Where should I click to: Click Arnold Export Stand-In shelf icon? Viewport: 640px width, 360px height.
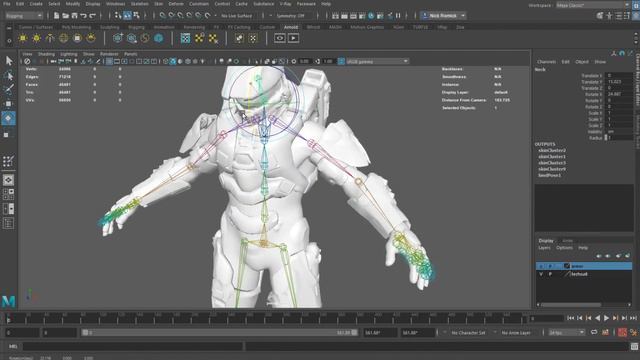tap(131, 38)
